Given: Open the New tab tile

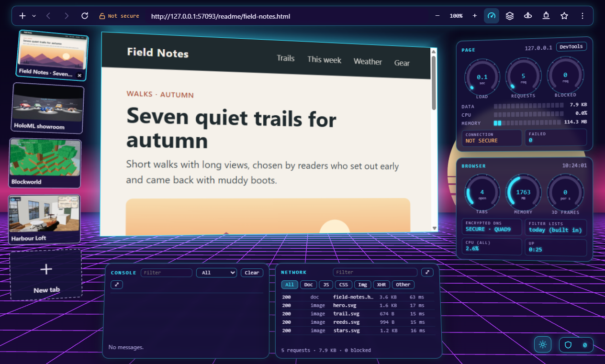Looking at the screenshot, I should 46,276.
